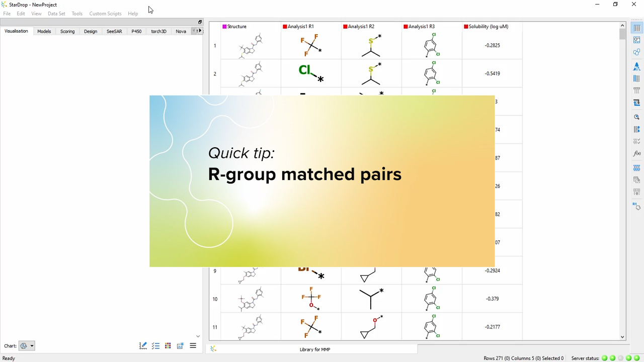The height and width of the screenshot is (362, 644).
Task: Click the R1 R-group analysis icon
Action: [636, 206]
